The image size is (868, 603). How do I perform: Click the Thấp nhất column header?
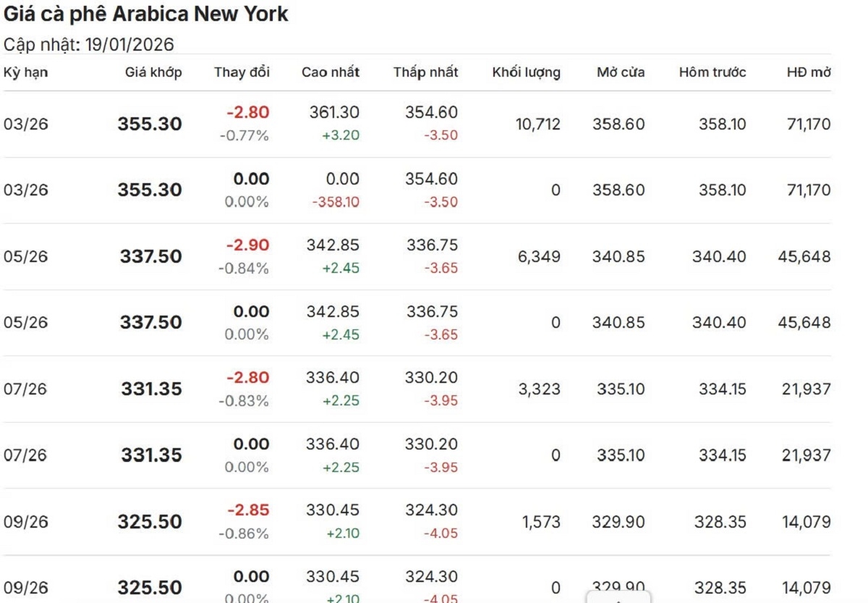(425, 72)
